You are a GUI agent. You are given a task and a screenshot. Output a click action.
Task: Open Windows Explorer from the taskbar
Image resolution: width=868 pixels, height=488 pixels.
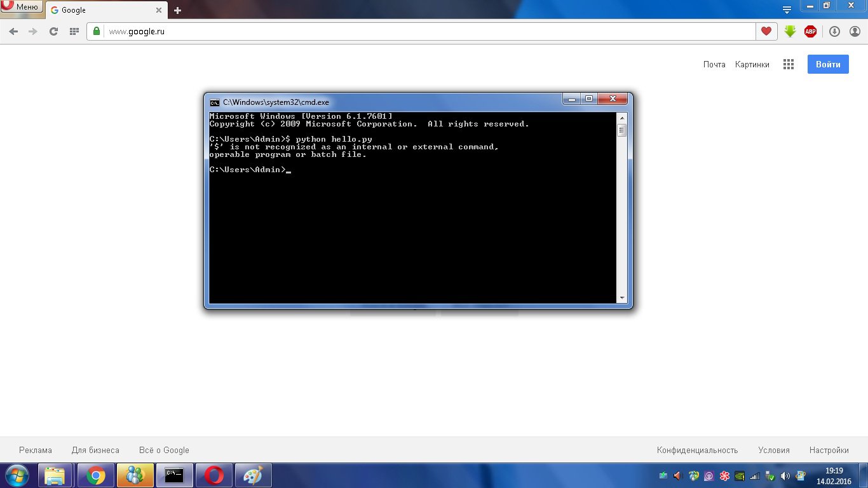[x=55, y=475]
